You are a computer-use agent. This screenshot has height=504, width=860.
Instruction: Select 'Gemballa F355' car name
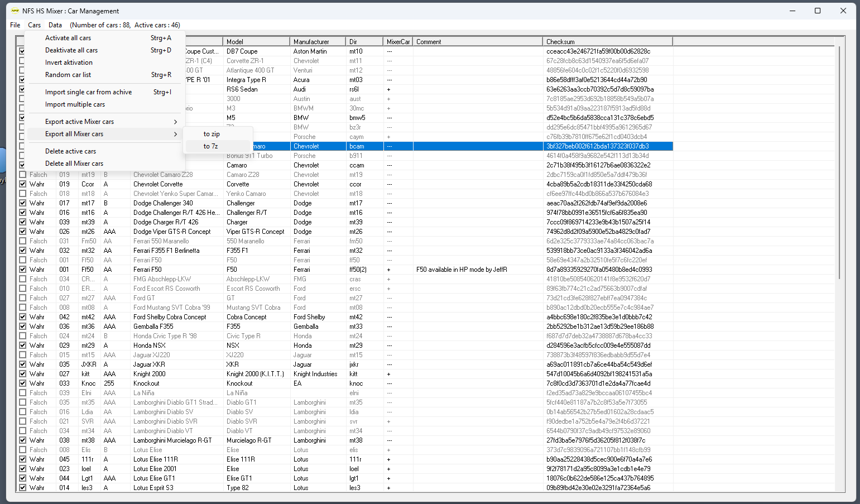pyautogui.click(x=153, y=327)
